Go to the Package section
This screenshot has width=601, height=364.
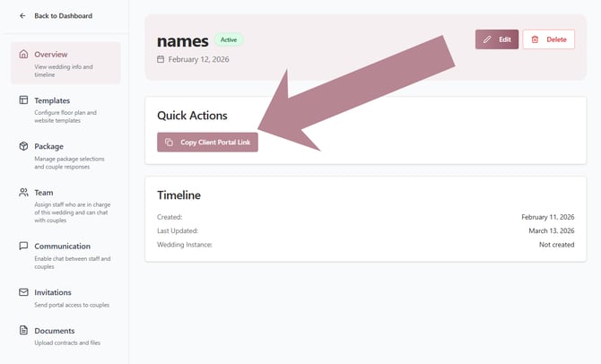pos(49,146)
